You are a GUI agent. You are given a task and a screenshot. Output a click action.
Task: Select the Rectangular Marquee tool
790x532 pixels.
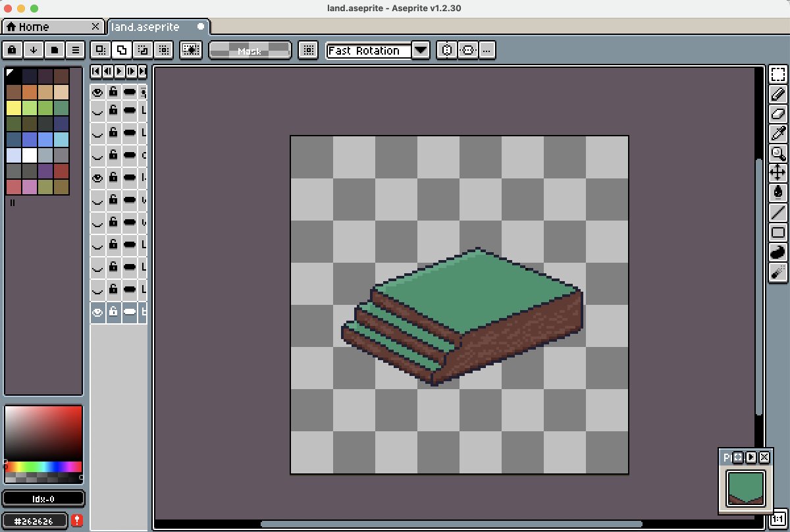click(x=778, y=74)
